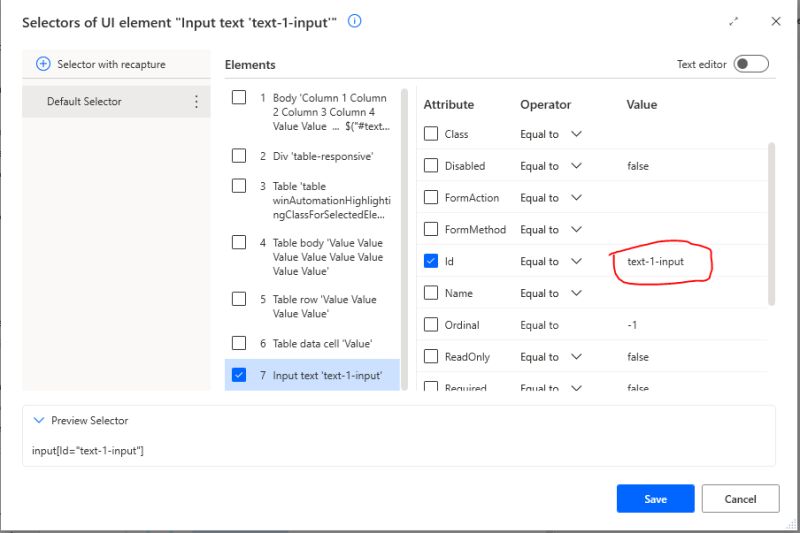Click the attributes list vertical scrollbar
800x533 pixels.
771,222
